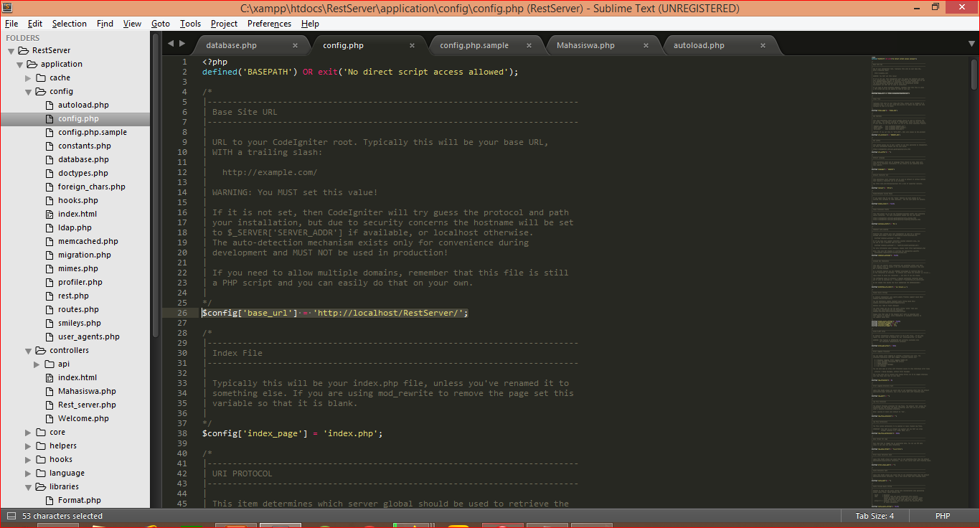Click the "WARNING: You MUST set this value!" comment
980x528 pixels.
pyautogui.click(x=295, y=192)
